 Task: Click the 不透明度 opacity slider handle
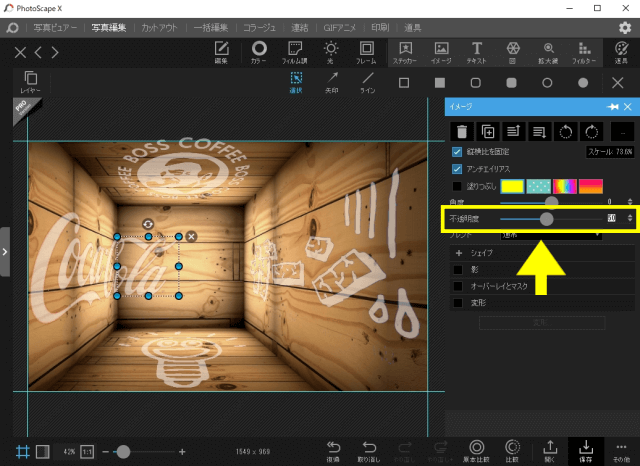547,219
